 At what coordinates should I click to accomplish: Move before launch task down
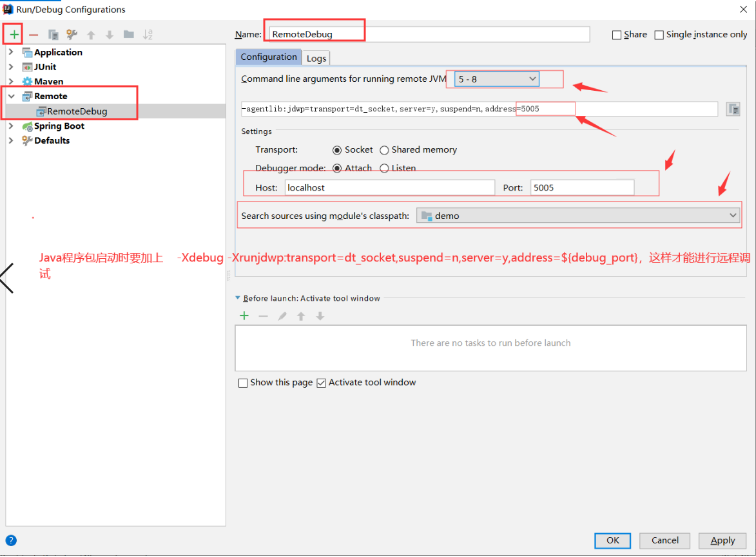(x=320, y=316)
